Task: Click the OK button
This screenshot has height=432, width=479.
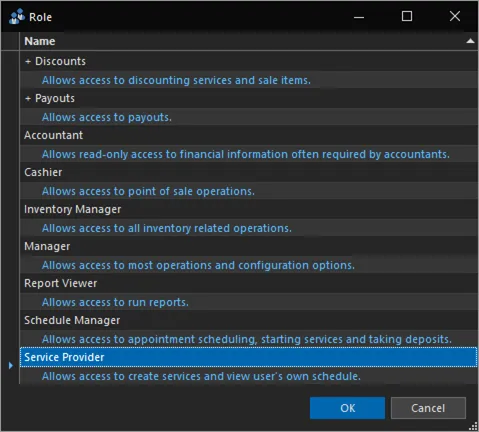Action: click(347, 408)
